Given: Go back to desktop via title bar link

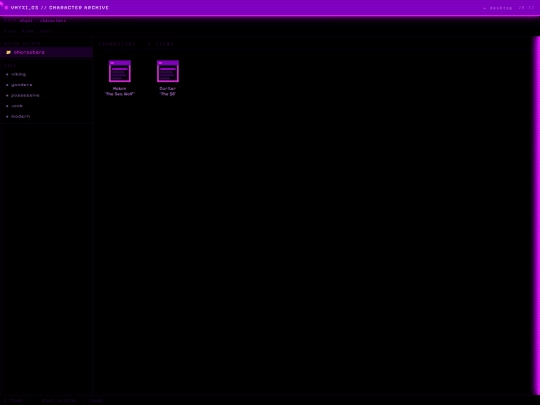Looking at the screenshot, I should pos(498,8).
